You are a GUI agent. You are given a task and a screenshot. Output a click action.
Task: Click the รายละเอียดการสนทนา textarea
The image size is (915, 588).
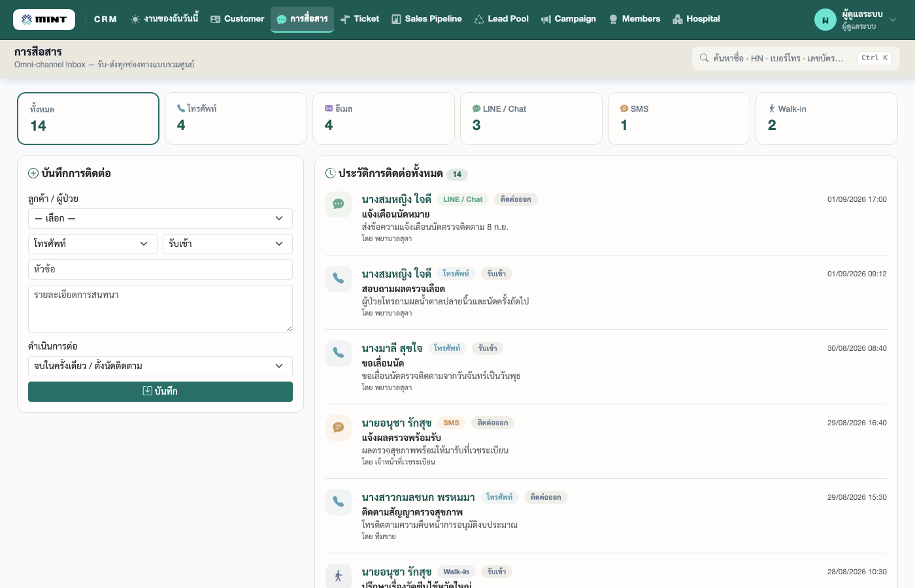point(160,308)
